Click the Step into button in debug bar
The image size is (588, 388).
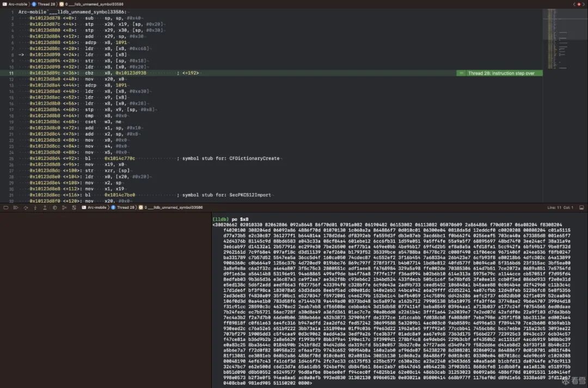[x=35, y=208]
